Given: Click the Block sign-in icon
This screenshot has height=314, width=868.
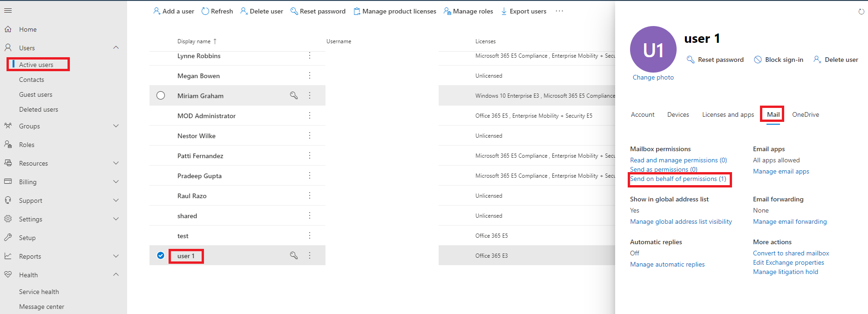Looking at the screenshot, I should [x=758, y=60].
